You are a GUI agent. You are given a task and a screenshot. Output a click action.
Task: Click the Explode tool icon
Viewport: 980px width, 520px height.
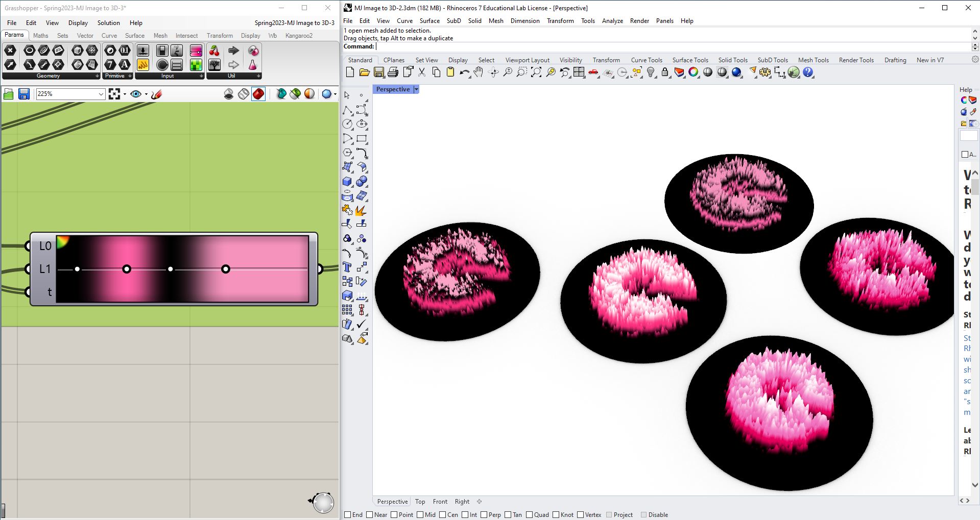[362, 210]
